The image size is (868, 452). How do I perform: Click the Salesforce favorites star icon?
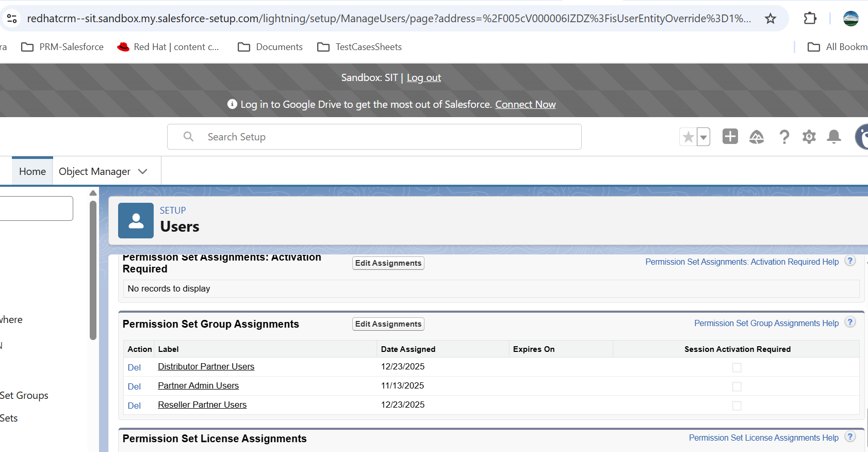pyautogui.click(x=688, y=137)
